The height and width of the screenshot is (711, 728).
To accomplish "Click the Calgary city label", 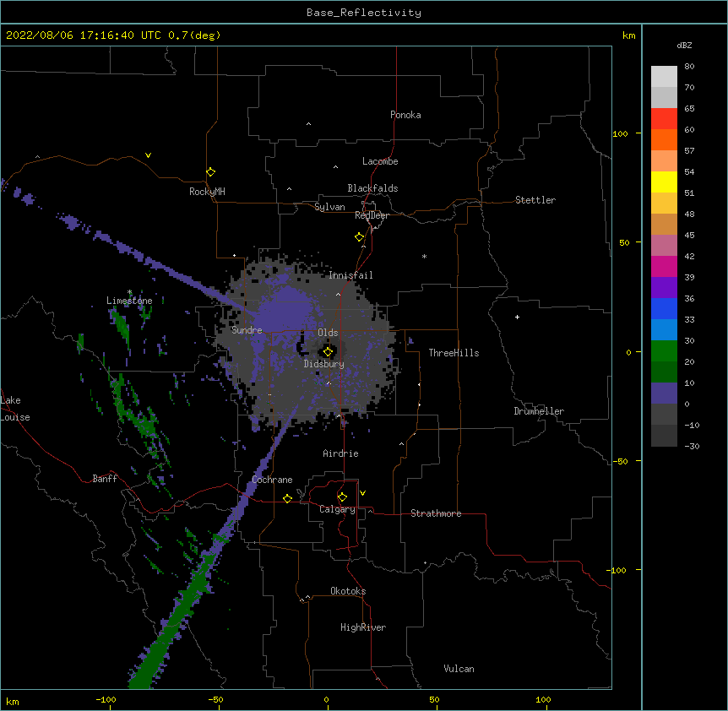I will click(337, 509).
